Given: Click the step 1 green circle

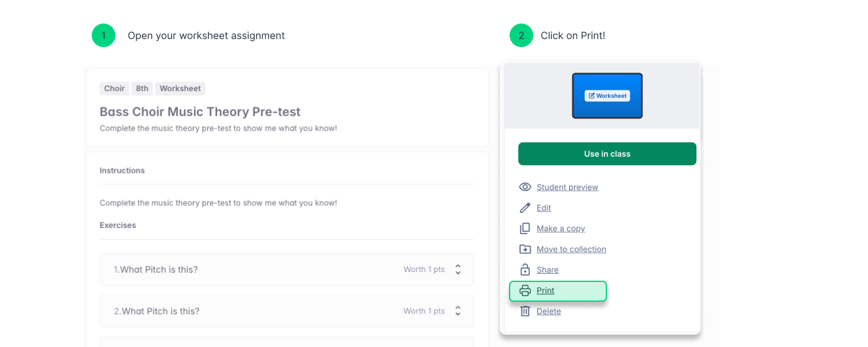Looking at the screenshot, I should click(104, 35).
